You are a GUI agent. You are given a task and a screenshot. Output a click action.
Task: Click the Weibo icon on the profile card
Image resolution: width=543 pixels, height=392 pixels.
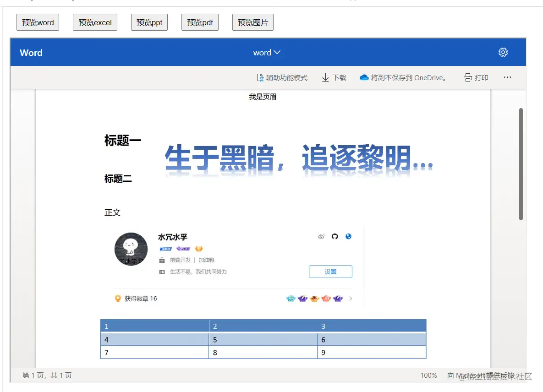(321, 236)
